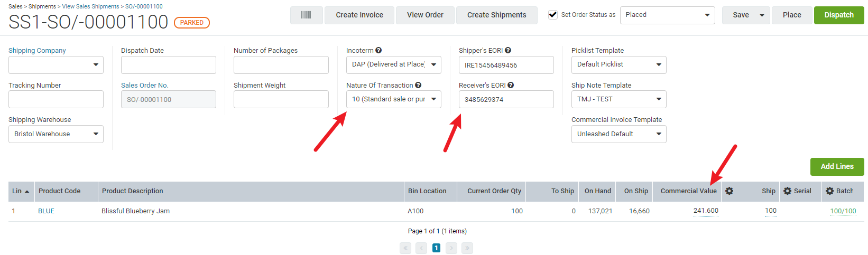The height and width of the screenshot is (255, 868).
Task: Open the BLUE product code link
Action: pyautogui.click(x=46, y=211)
